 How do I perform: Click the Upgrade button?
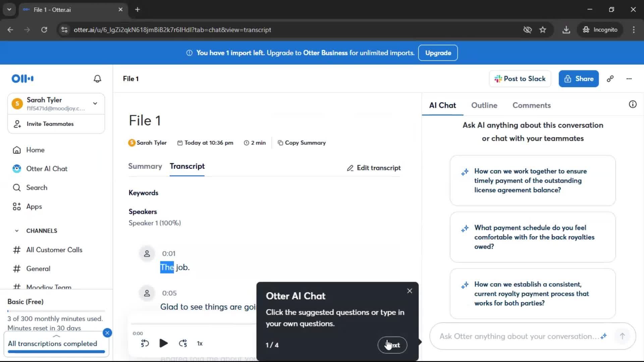(x=438, y=53)
